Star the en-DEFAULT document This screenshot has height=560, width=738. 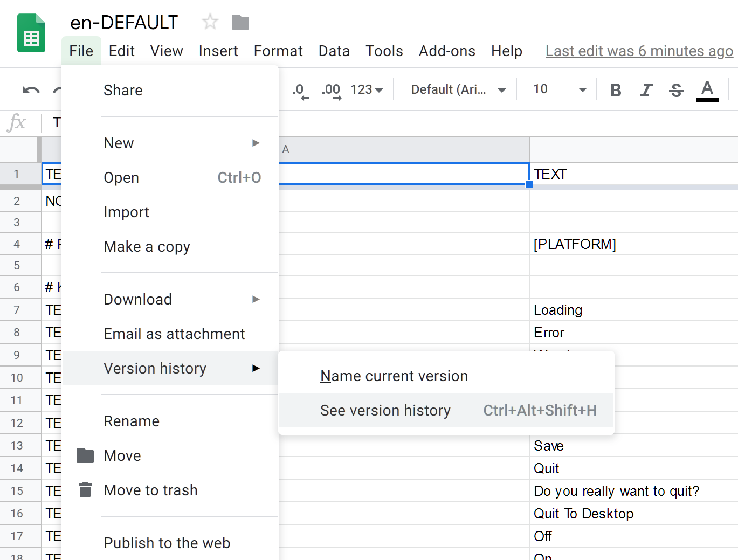[210, 22]
